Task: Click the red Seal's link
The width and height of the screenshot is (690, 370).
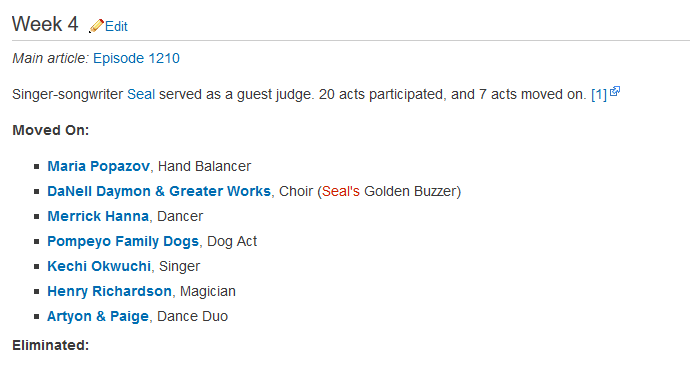Action: (x=341, y=191)
